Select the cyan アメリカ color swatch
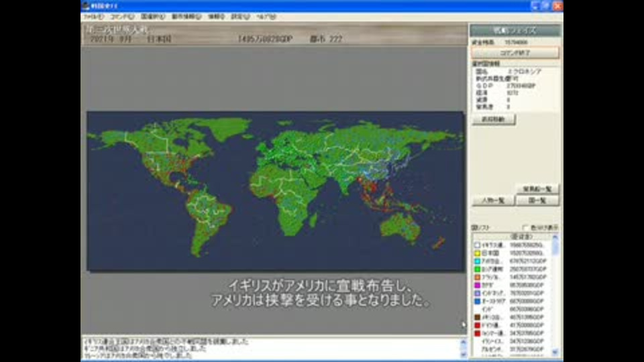The height and width of the screenshot is (362, 644). click(x=477, y=261)
